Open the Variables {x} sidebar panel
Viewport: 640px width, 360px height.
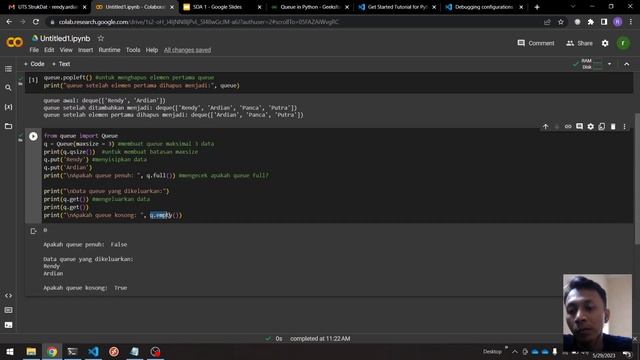coord(8,107)
